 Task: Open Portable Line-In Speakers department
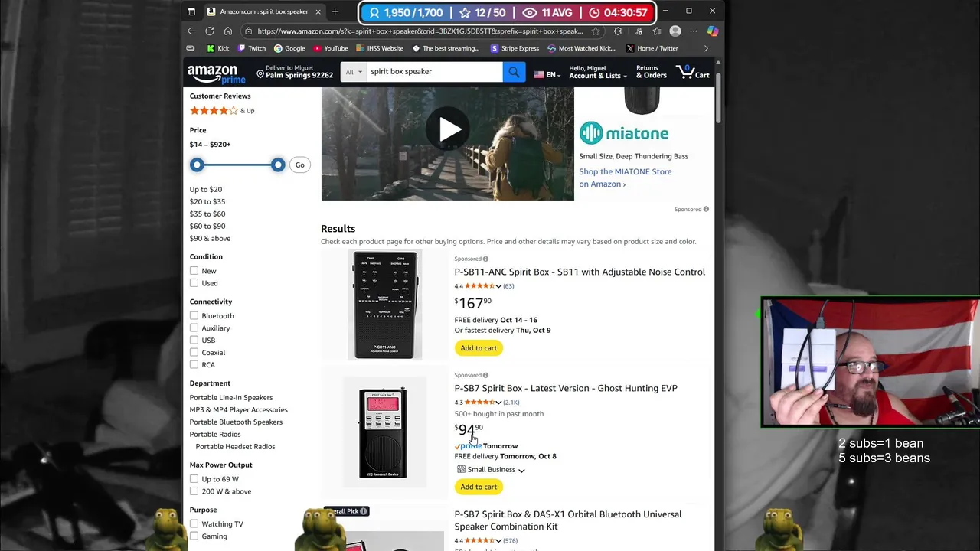tap(231, 397)
